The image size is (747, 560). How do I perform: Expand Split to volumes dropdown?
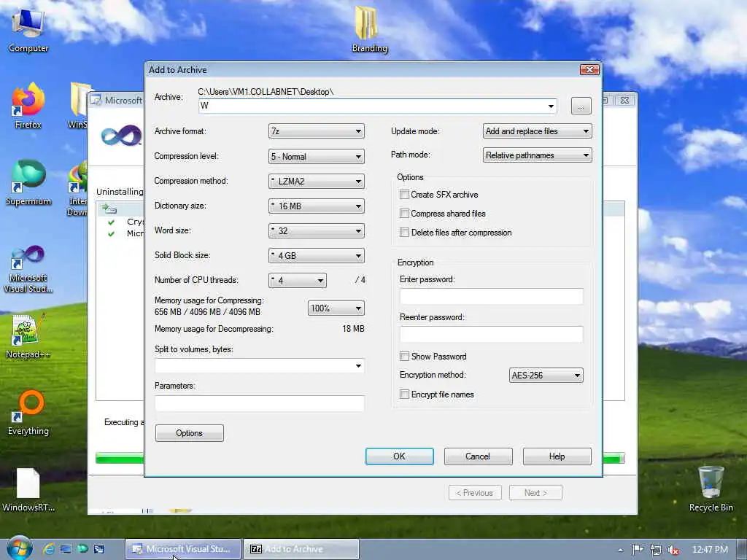coord(358,366)
